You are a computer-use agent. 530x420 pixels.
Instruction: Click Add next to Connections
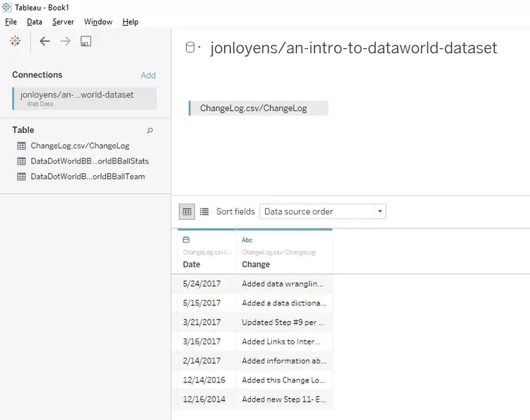coord(148,75)
